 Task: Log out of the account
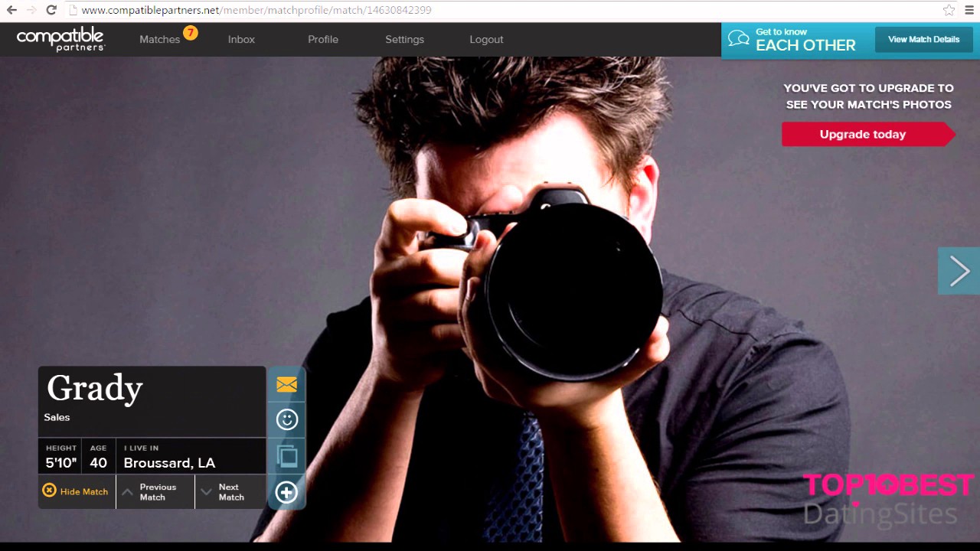486,40
